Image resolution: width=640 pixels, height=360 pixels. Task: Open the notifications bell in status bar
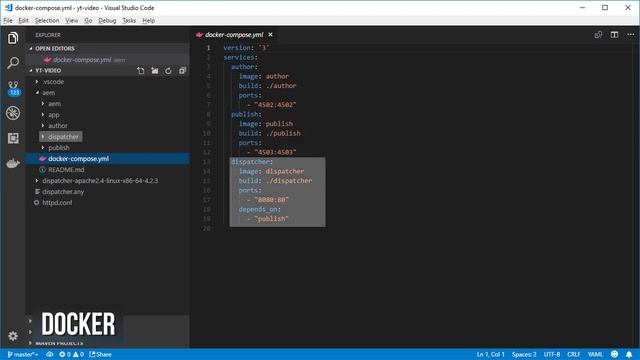pyautogui.click(x=629, y=354)
